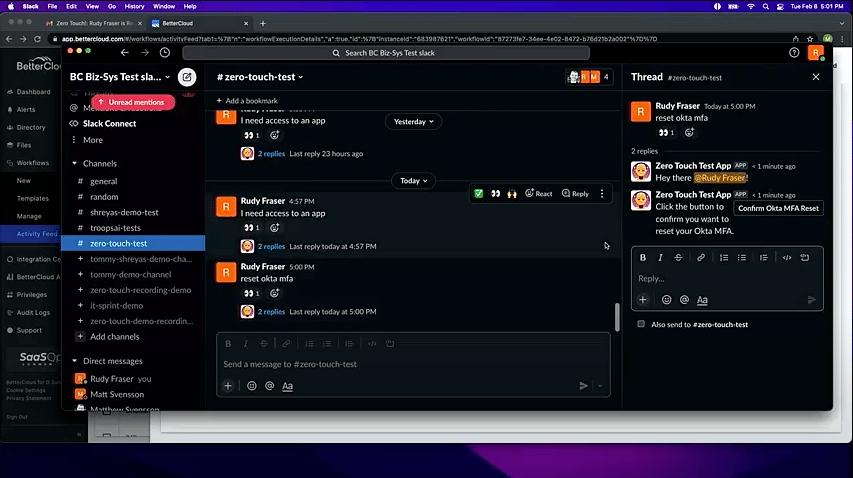The width and height of the screenshot is (853, 478).
Task: Open the macOS History menu
Action: click(x=134, y=7)
